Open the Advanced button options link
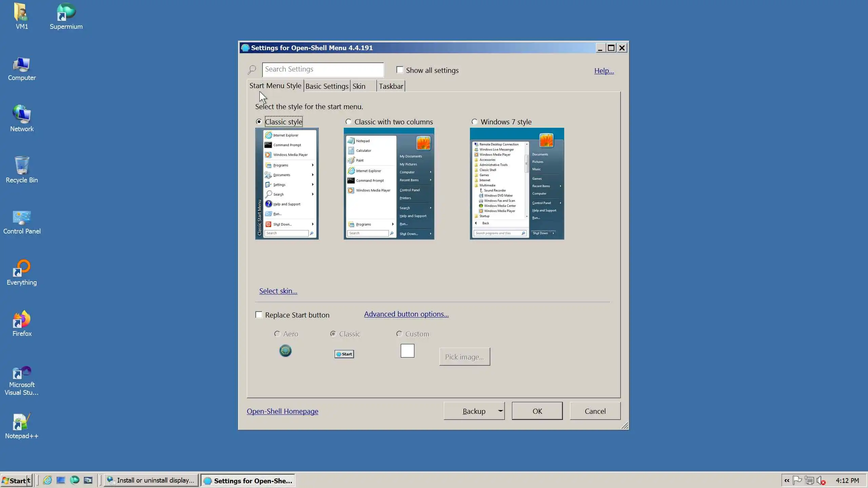The height and width of the screenshot is (488, 868). [406, 314]
